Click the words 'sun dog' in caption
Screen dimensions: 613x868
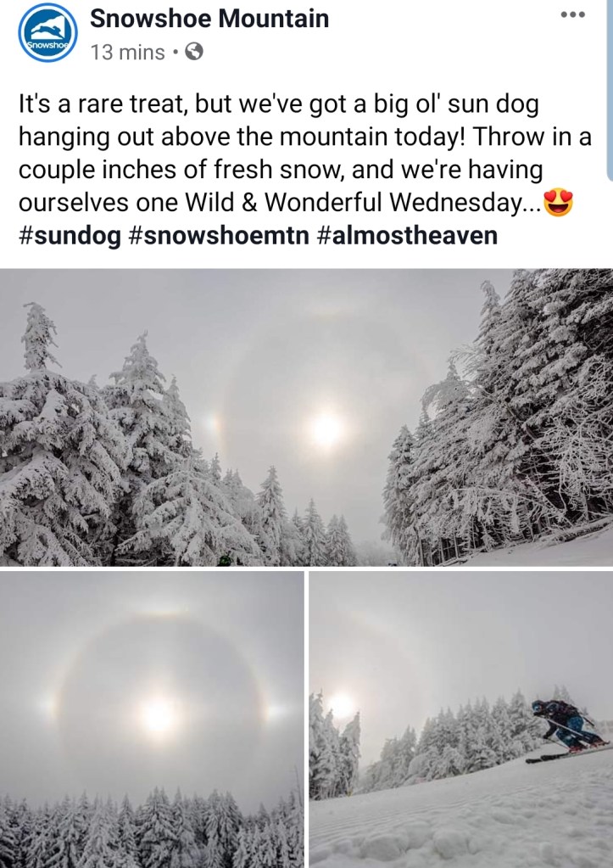(493, 104)
